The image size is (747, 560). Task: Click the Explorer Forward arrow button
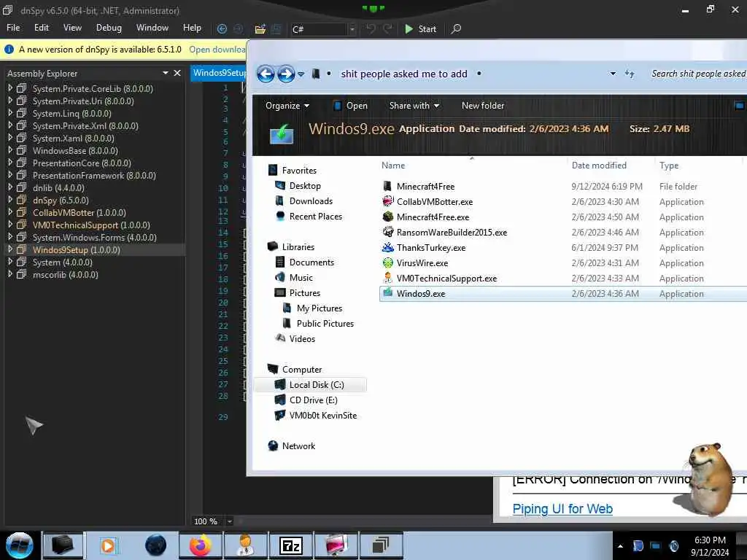click(286, 74)
